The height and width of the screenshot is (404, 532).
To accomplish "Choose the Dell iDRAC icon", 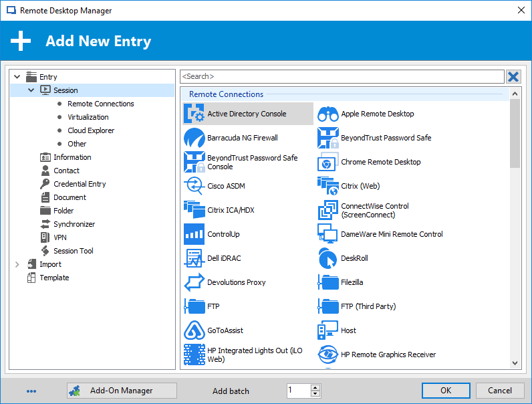I will pos(194,258).
